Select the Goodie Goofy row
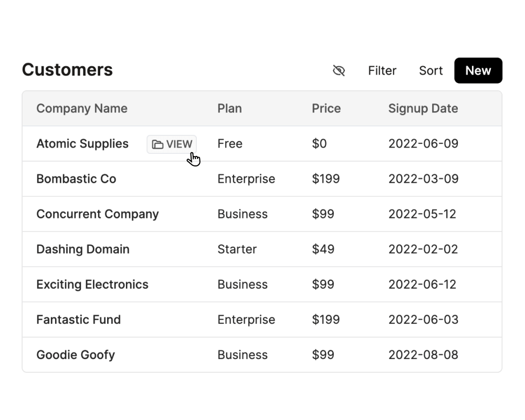 [262, 355]
